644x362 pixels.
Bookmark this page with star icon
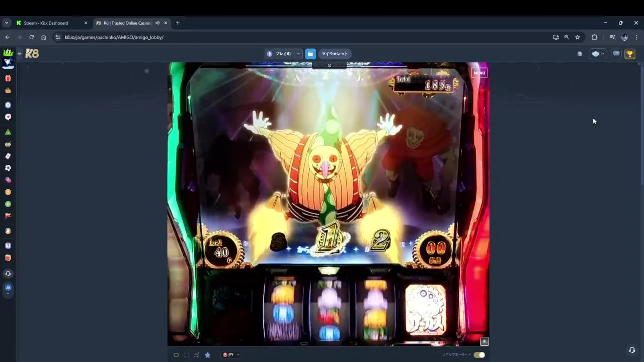pos(578,37)
